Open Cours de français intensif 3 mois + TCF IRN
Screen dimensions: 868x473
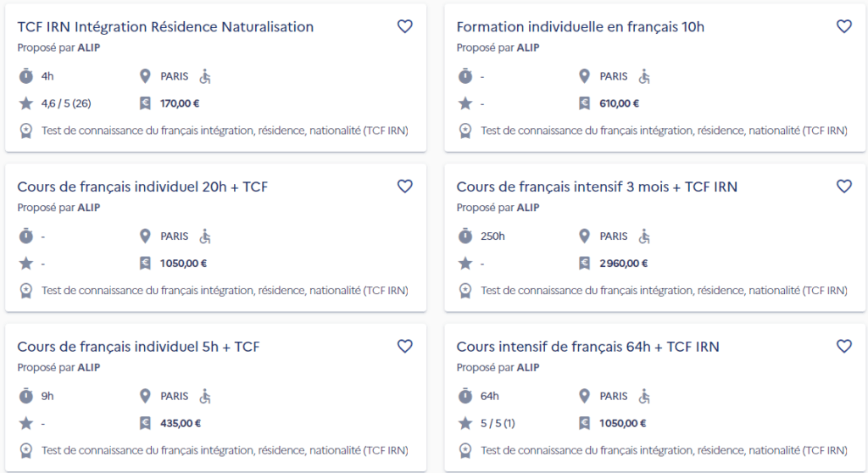coord(597,186)
